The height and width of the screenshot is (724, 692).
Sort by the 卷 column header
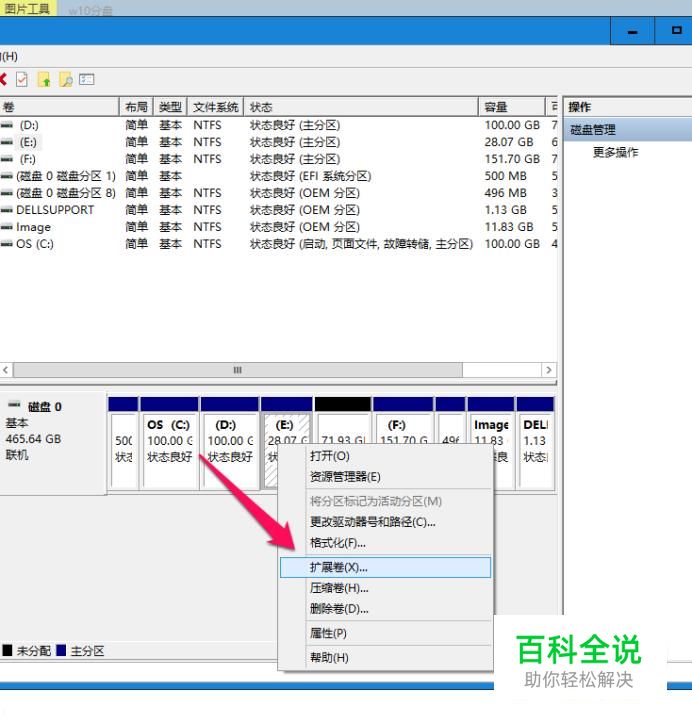[x=59, y=107]
